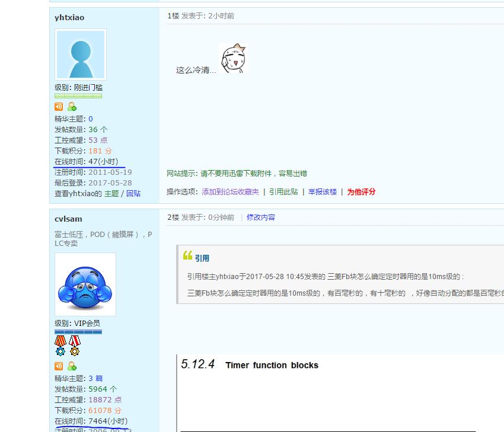Click yhtxiao's add friend icon
Viewport: 504px width, 432px height.
72,107
